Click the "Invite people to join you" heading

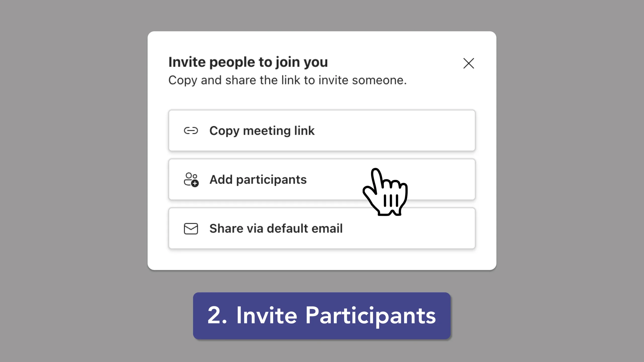click(248, 62)
